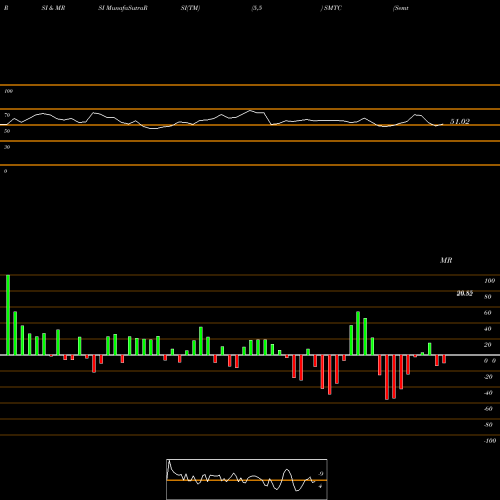Click the MR axis label -100

tap(490, 441)
